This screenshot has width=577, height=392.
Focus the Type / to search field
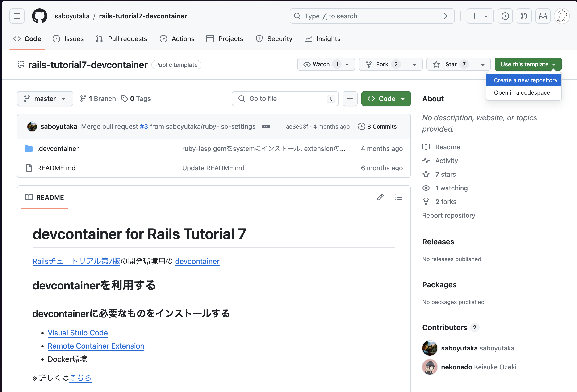click(365, 16)
